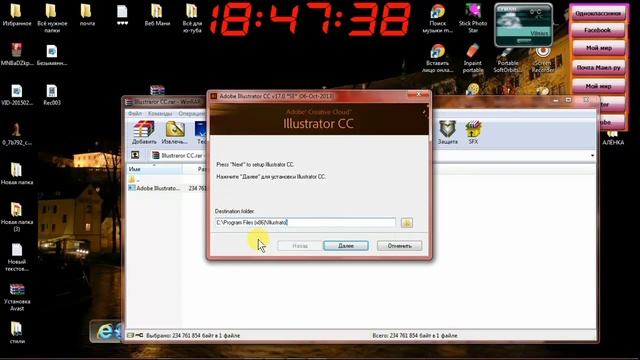640x360 pixels.
Task: Close the Adobe Illustrator CC setup dialog
Action: [419, 94]
